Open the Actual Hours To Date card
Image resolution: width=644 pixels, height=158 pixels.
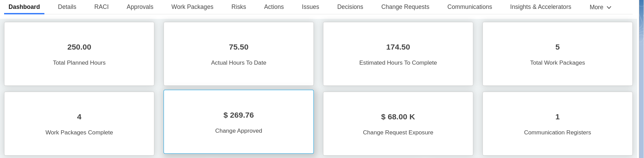pos(239,54)
